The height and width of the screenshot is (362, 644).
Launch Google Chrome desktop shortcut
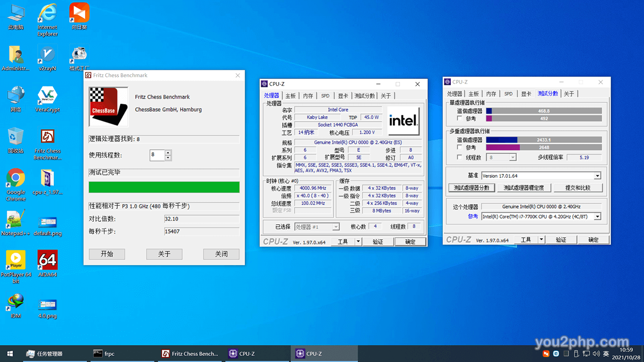[x=16, y=185]
